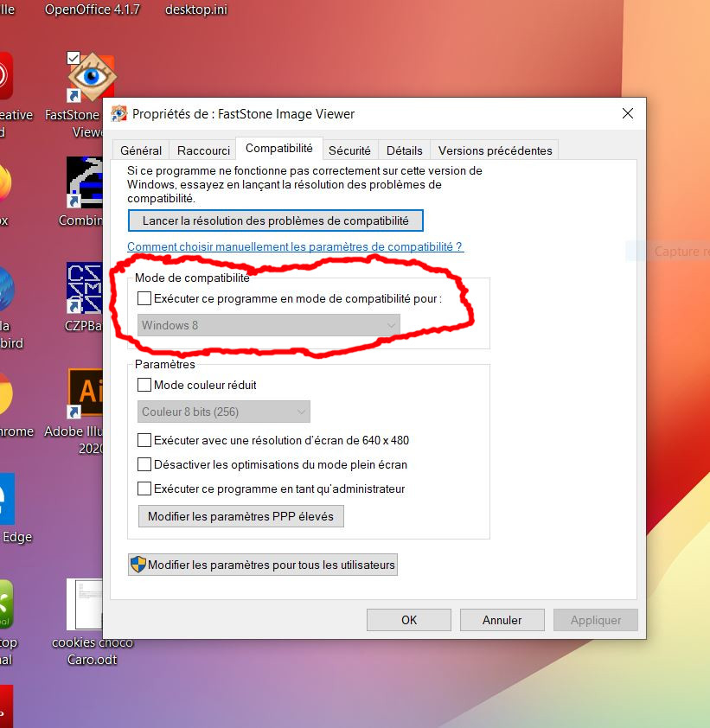Click Lancer la résolution des problèmes de compatibilité

pos(275,220)
